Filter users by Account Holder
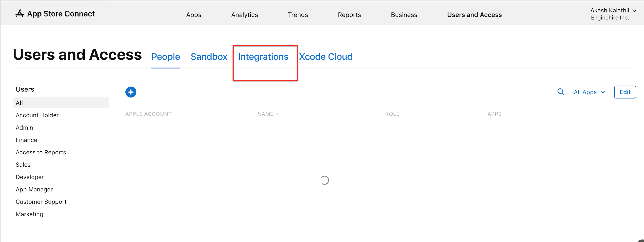This screenshot has width=644, height=242. 37,115
